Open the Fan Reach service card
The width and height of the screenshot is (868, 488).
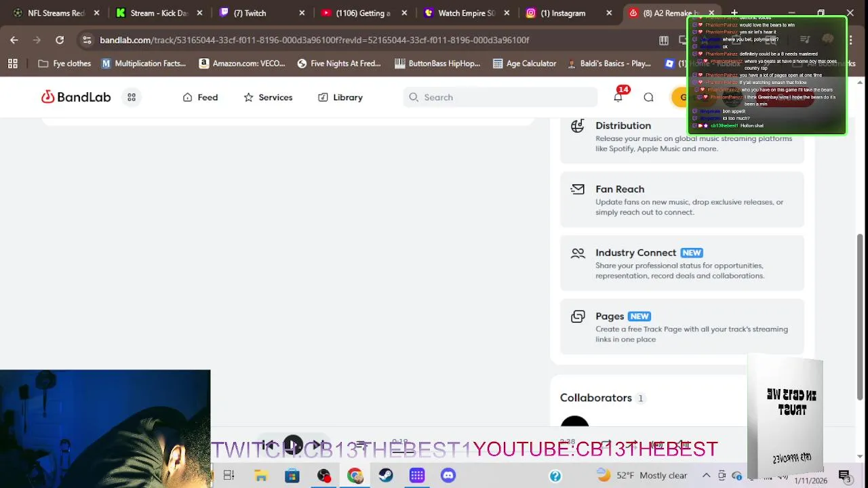[682, 200]
